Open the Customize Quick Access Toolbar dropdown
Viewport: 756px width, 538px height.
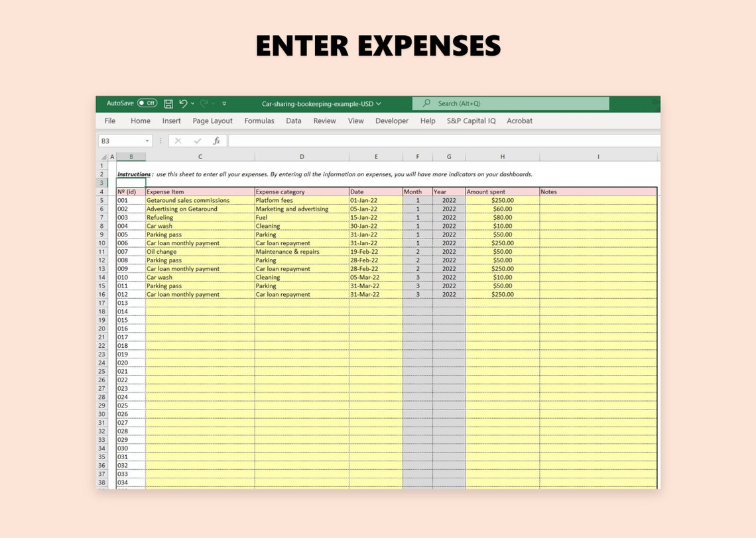coord(224,103)
